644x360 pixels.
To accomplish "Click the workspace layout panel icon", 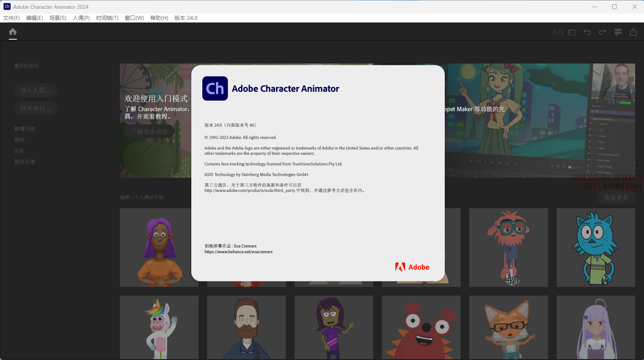I will [572, 32].
